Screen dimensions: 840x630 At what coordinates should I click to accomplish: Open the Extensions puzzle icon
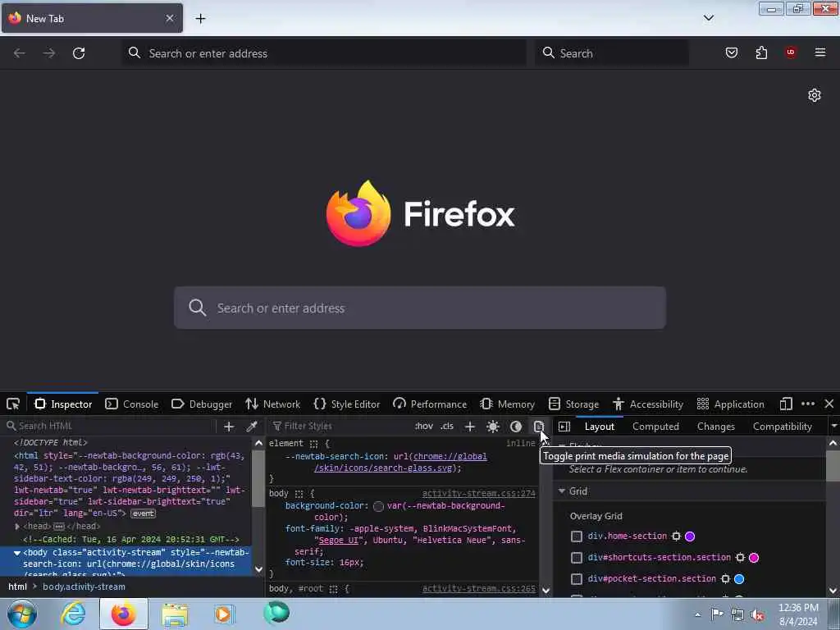click(761, 52)
